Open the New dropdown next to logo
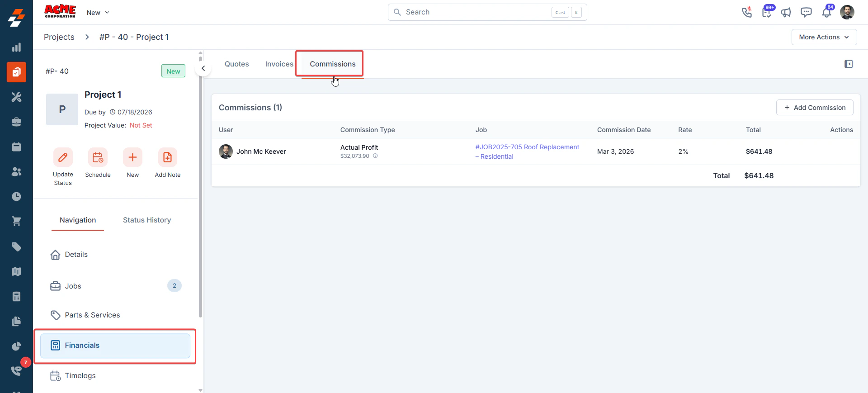 click(98, 13)
